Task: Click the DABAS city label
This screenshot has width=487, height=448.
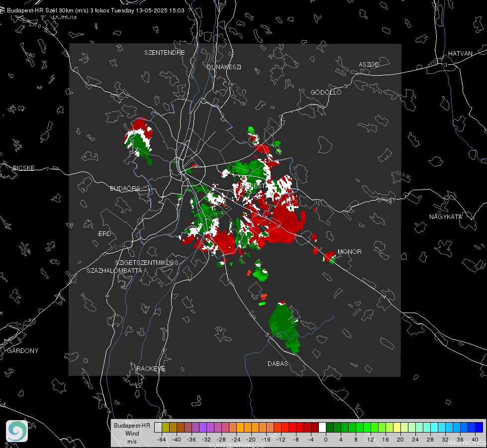Action: [x=278, y=363]
